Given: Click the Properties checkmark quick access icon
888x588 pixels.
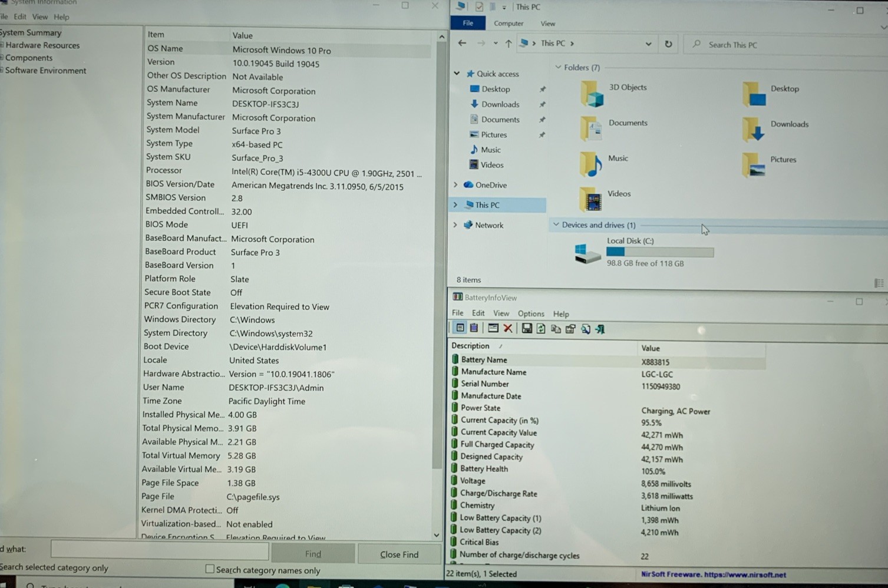Looking at the screenshot, I should 480,6.
